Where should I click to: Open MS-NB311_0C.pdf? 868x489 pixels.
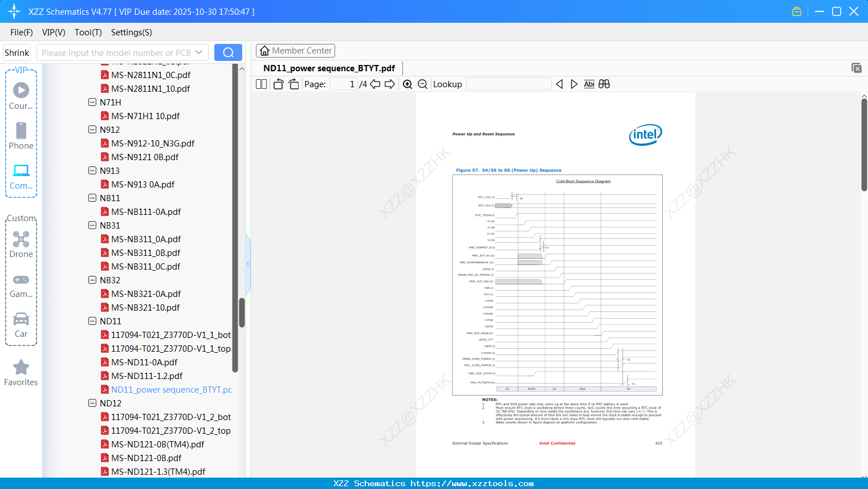pos(146,266)
